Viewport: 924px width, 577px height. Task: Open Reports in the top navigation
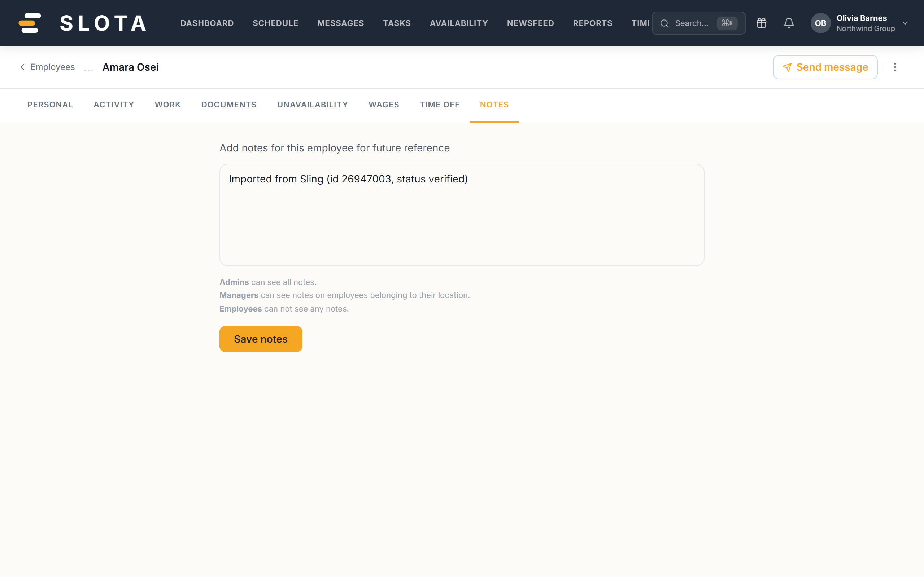coord(593,23)
